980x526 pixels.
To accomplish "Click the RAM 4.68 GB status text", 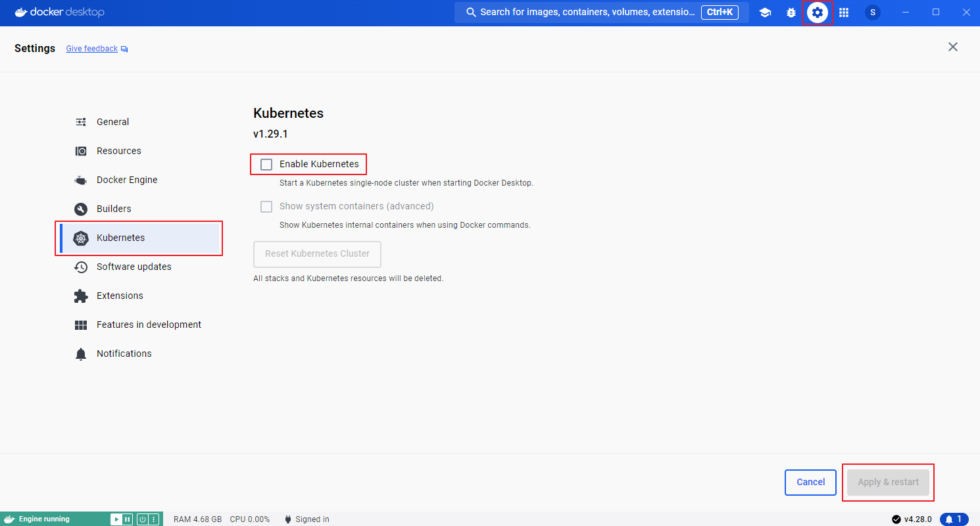I will (x=197, y=519).
